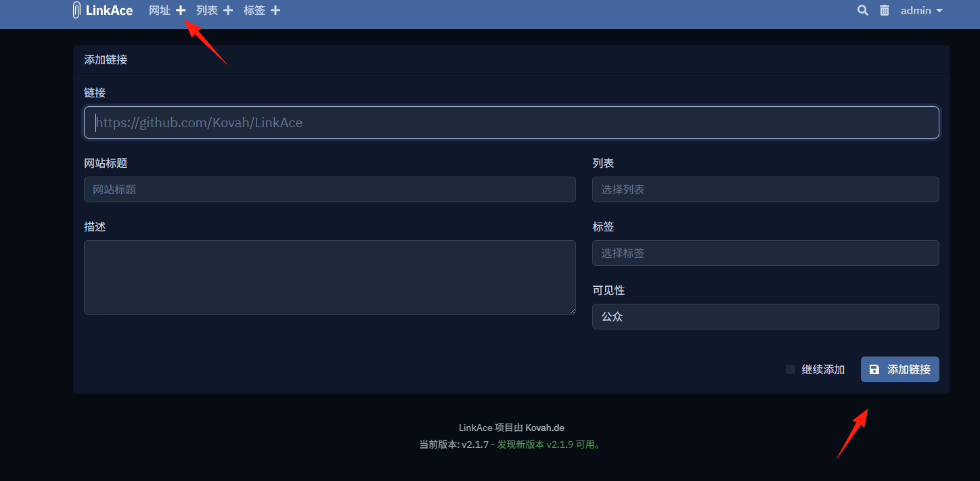The image size is (980, 481).
Task: Open the 标签 menu item
Action: tap(254, 10)
